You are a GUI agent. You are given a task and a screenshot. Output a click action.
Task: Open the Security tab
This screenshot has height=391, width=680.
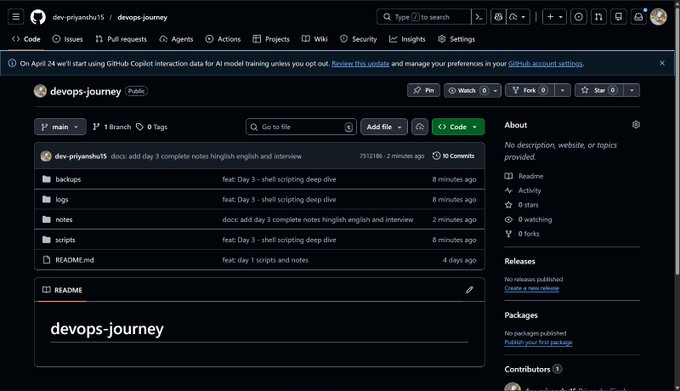(x=358, y=39)
